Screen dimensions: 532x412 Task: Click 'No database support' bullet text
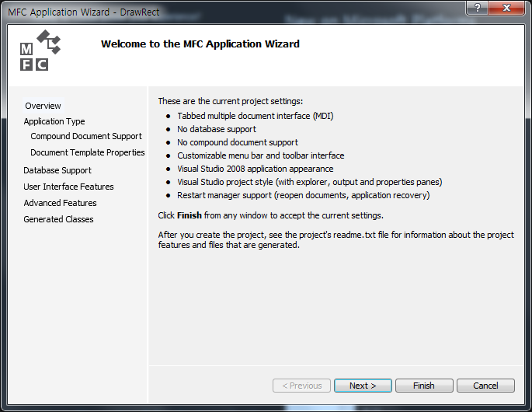217,129
